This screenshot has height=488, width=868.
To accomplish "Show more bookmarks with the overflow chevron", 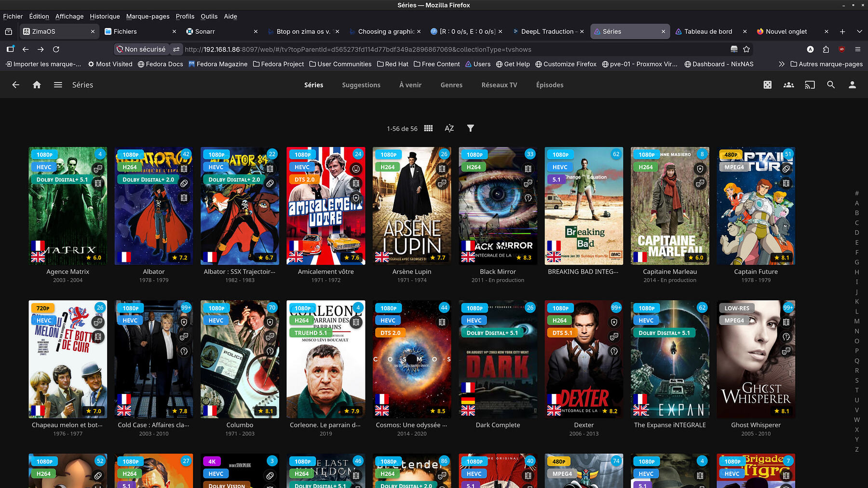I will coord(781,64).
